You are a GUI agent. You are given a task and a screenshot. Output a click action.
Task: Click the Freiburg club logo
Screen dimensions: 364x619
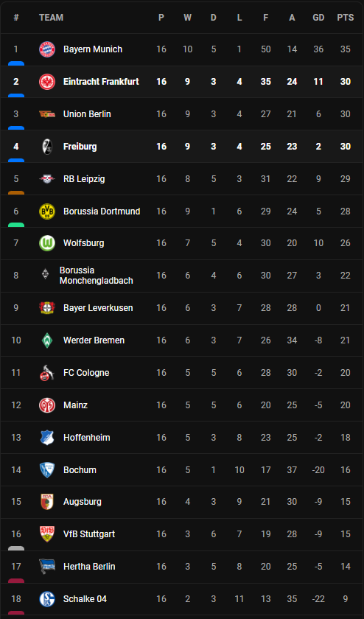point(47,147)
